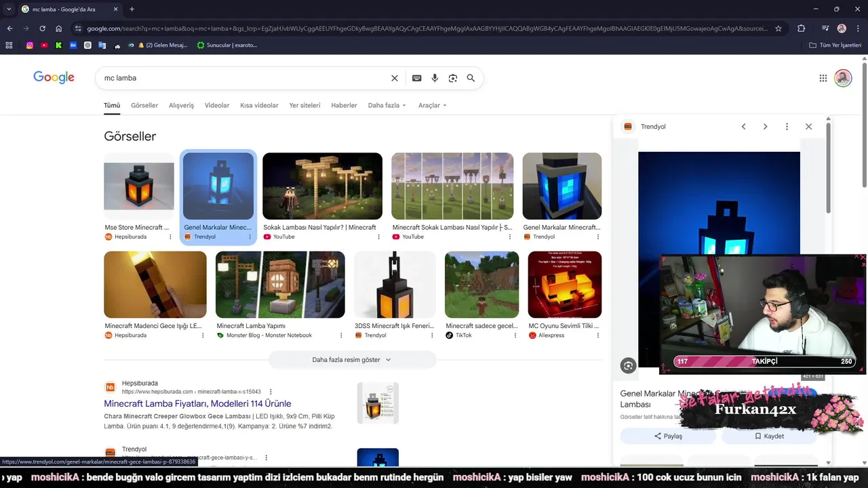Open the '3DSS Minecraft Işık Feneri' thumbnail
868x488 pixels.
coord(395,285)
